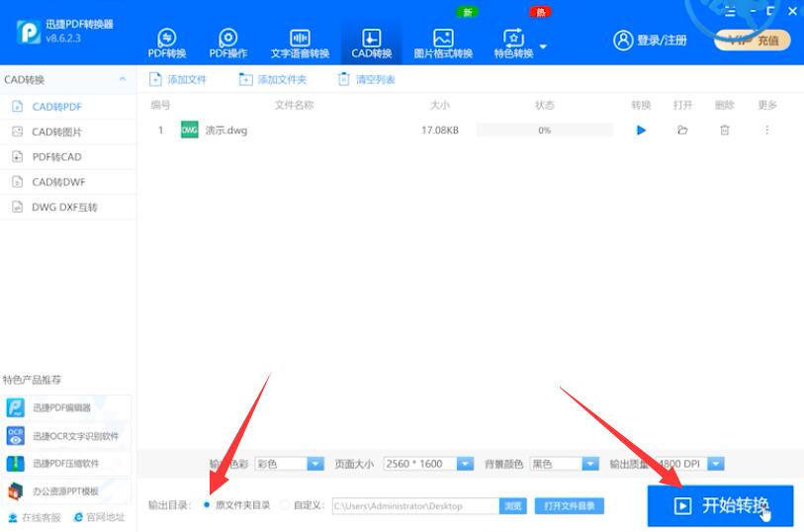Open 迅捷OCR文字识别软件 product icon
Image resolution: width=804 pixels, height=532 pixels.
point(16,436)
